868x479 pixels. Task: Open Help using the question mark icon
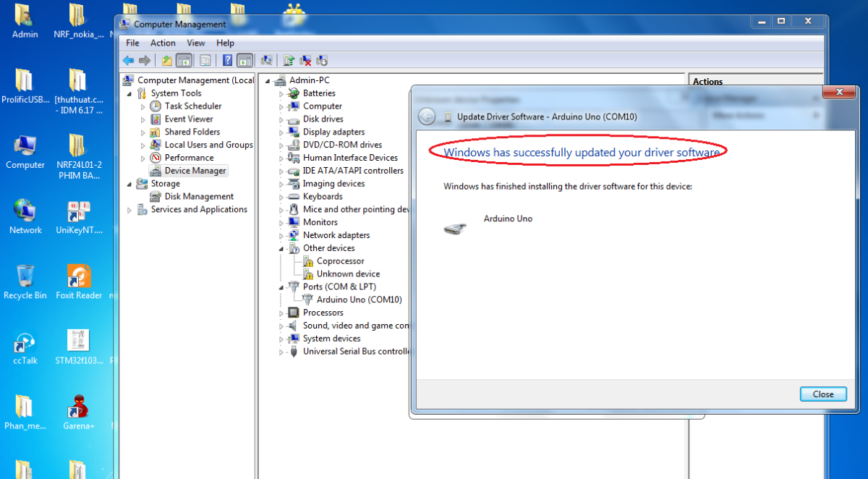[228, 60]
